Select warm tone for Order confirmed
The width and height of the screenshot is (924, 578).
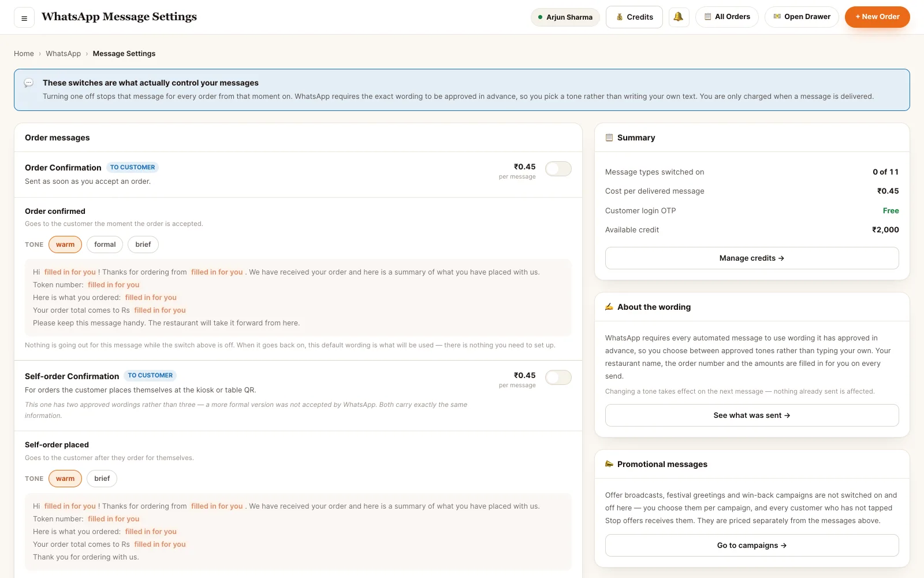(x=65, y=244)
